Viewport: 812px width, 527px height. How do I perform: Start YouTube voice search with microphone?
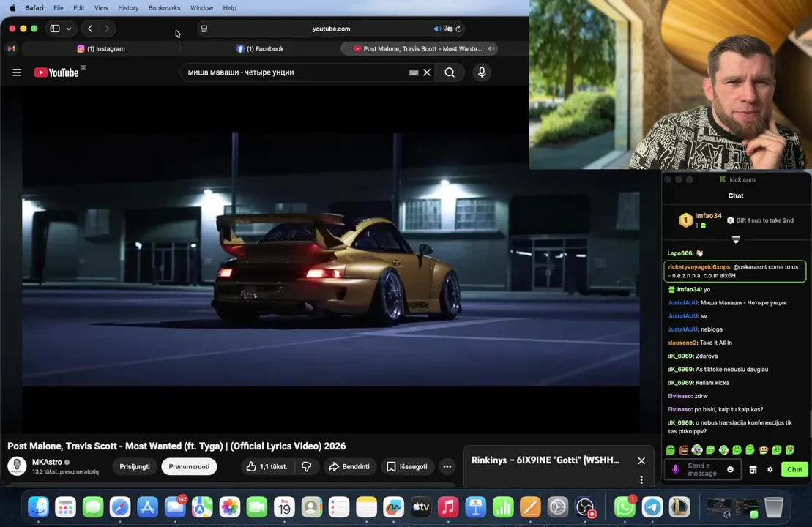(x=482, y=72)
